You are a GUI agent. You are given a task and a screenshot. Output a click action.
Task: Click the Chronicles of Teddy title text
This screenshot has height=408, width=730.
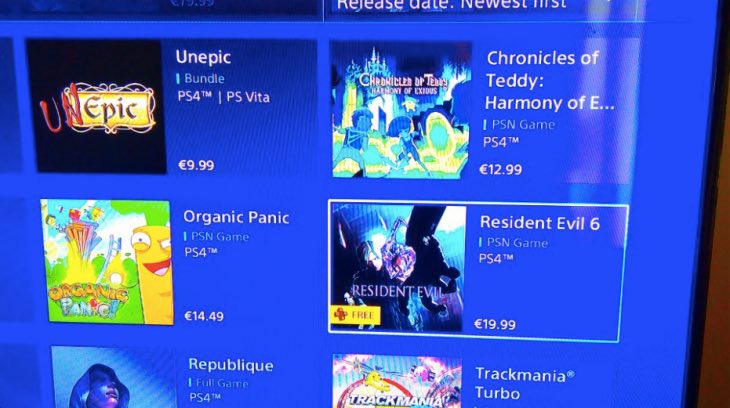pos(549,80)
